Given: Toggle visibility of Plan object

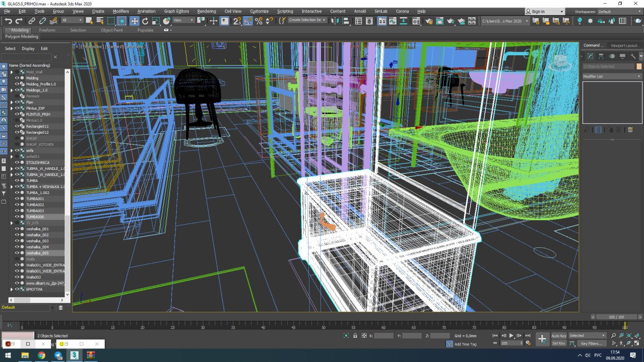Looking at the screenshot, I should (17, 102).
